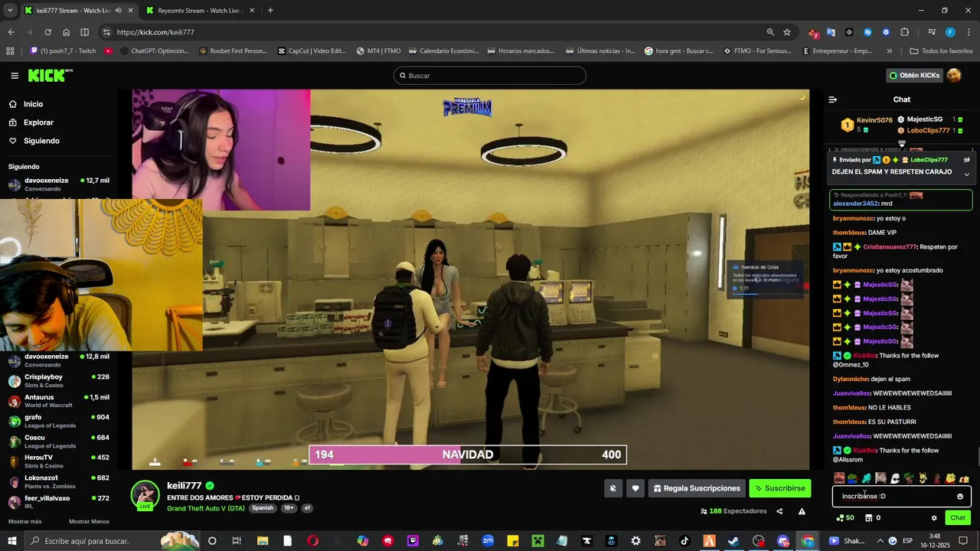Share the stream via share icon
980x551 pixels.
click(779, 511)
